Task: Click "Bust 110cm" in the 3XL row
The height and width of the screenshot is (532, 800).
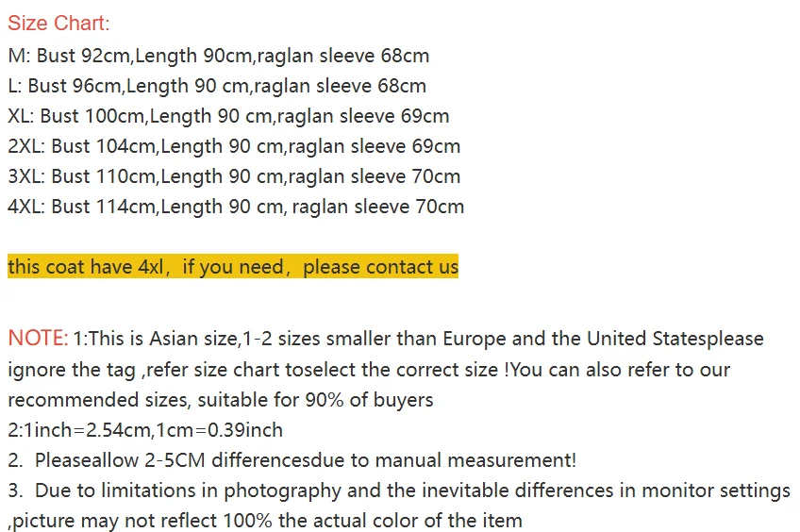Action: pos(102,176)
